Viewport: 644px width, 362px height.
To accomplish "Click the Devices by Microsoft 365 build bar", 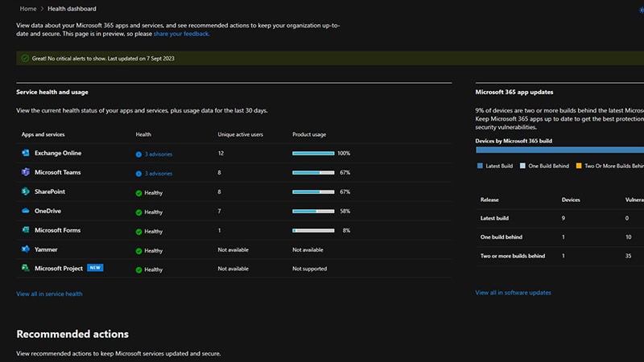I will point(559,149).
